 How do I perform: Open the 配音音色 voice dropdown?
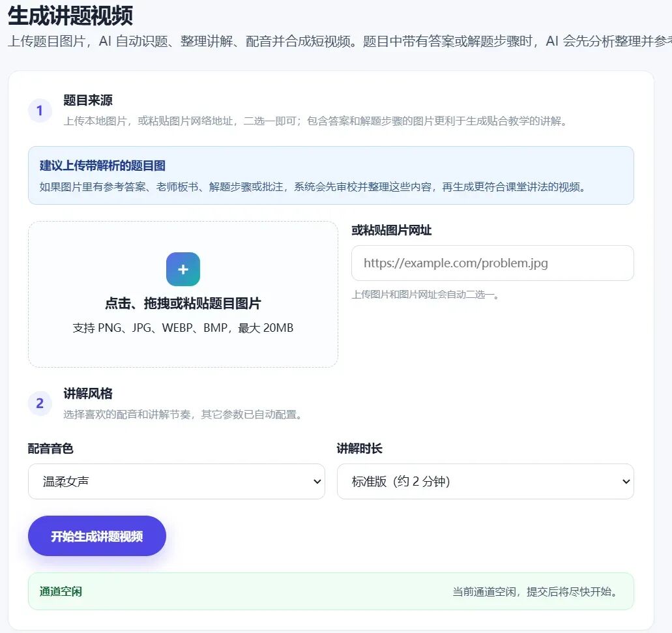[x=177, y=481]
